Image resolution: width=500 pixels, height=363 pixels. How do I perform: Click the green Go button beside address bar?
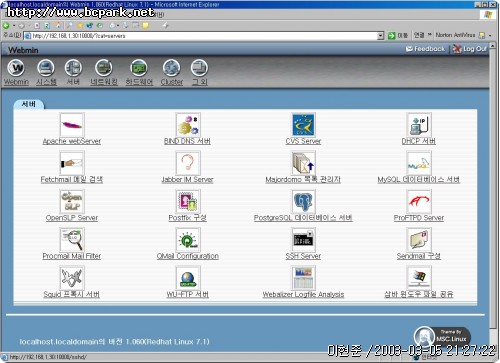pos(392,35)
